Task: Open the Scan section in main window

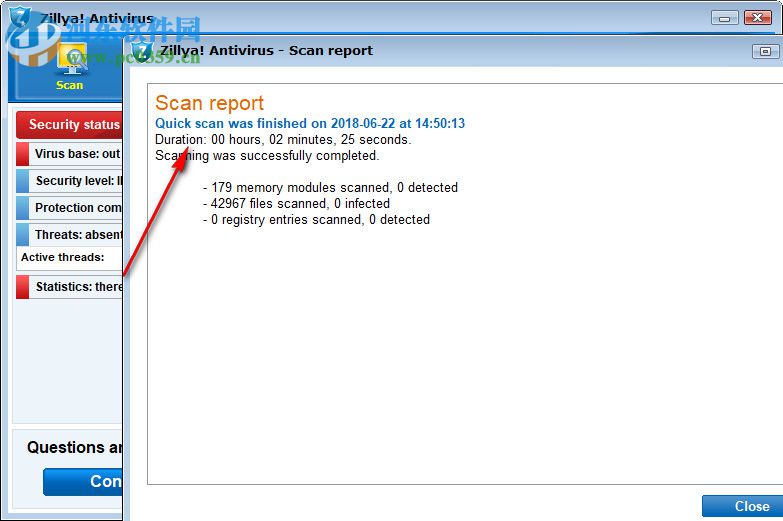Action: point(70,67)
